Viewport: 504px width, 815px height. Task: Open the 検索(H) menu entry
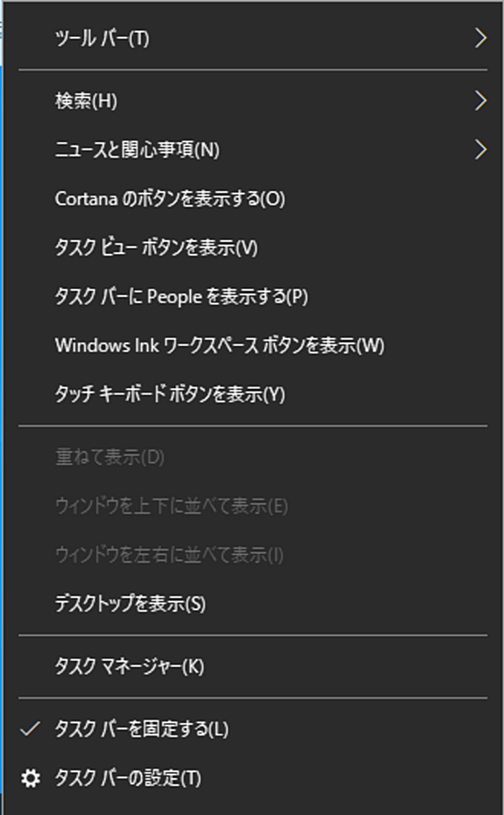(253, 101)
